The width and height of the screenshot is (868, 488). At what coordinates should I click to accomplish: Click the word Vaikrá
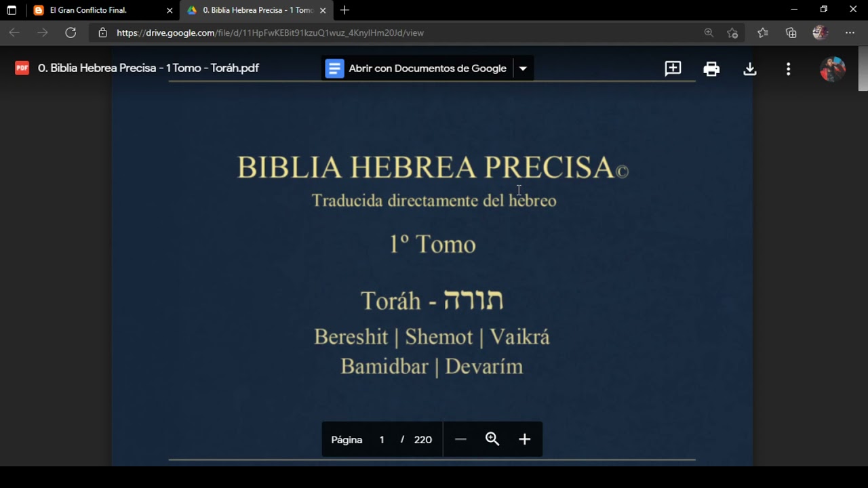519,337
